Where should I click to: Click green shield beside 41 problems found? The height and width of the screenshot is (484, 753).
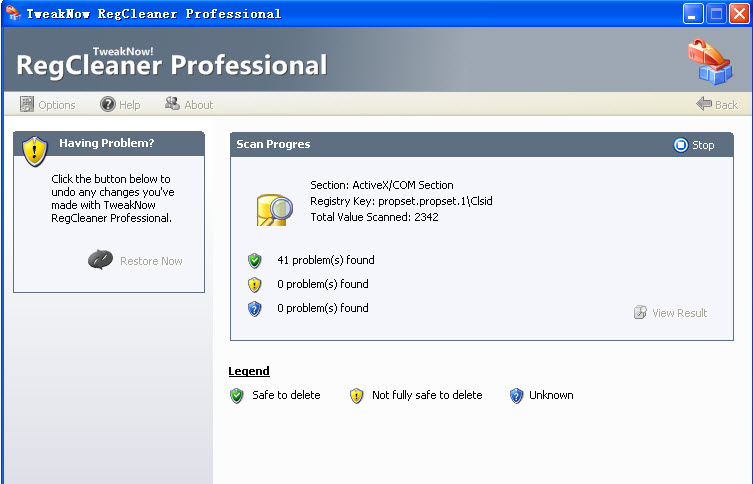pos(255,261)
